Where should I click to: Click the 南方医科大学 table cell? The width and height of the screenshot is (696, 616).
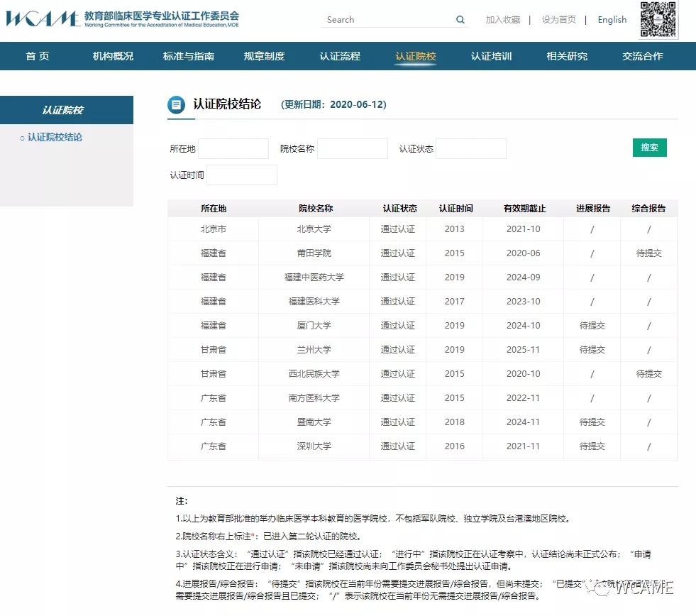[314, 398]
